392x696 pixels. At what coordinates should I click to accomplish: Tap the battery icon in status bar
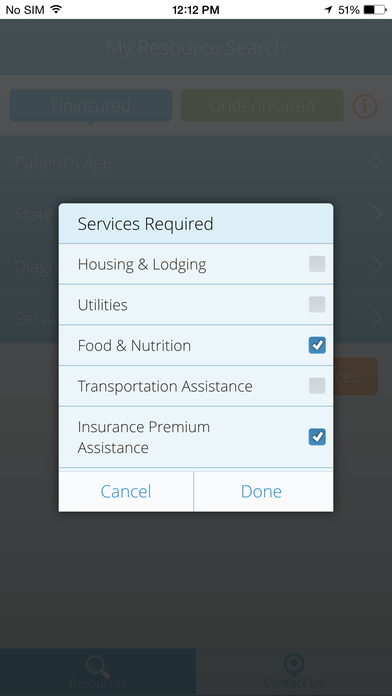tap(375, 10)
